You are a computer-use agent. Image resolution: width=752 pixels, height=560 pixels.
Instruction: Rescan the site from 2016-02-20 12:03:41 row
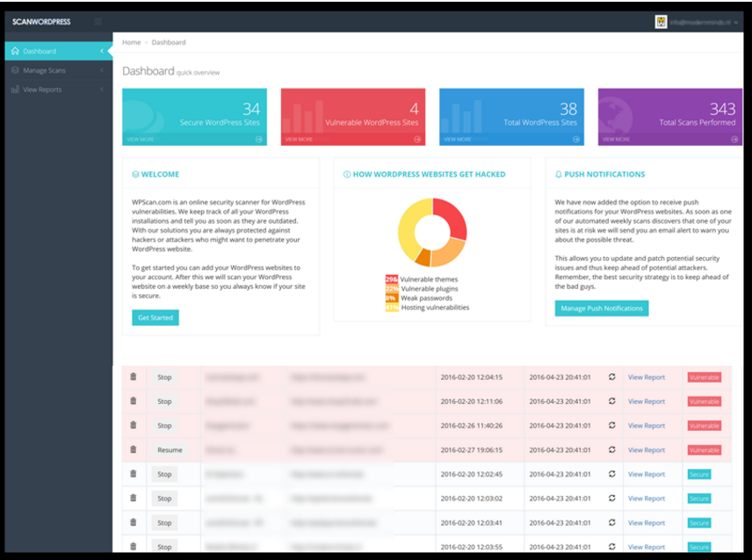pyautogui.click(x=612, y=522)
